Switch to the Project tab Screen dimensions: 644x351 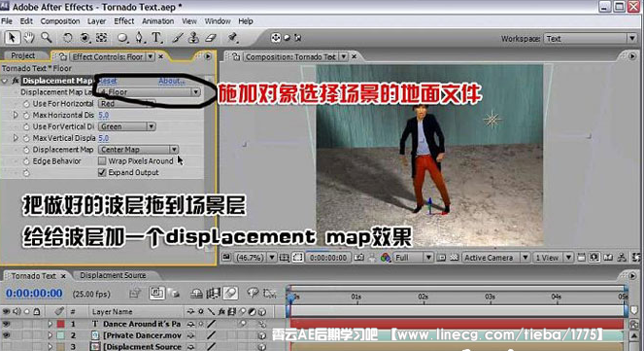point(23,55)
